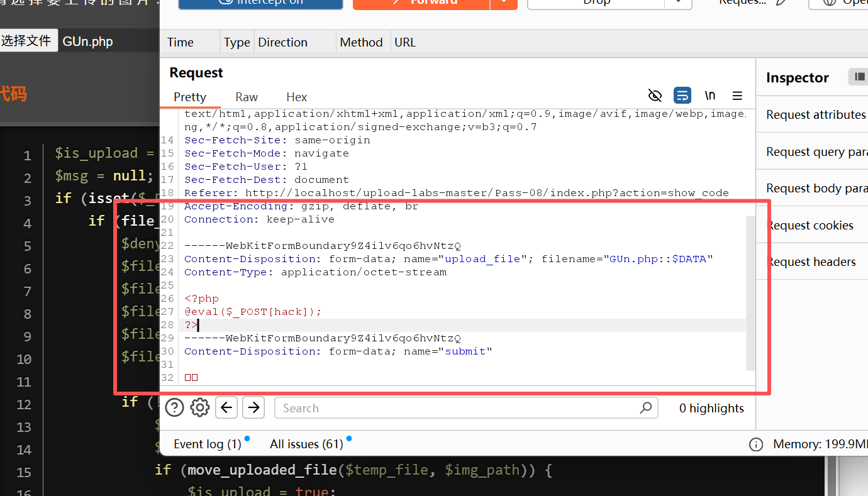Click the Request panel heading
This screenshot has height=496, width=868.
coord(196,73)
